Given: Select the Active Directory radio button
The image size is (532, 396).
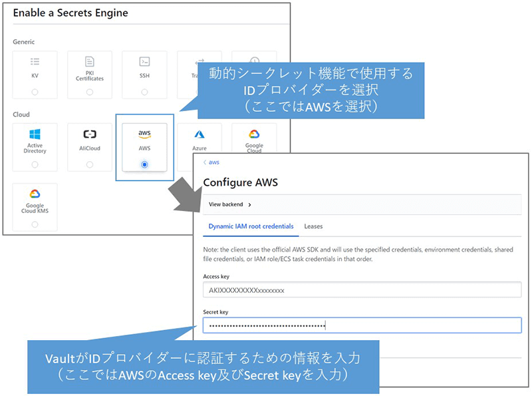Looking at the screenshot, I should pos(35,164).
